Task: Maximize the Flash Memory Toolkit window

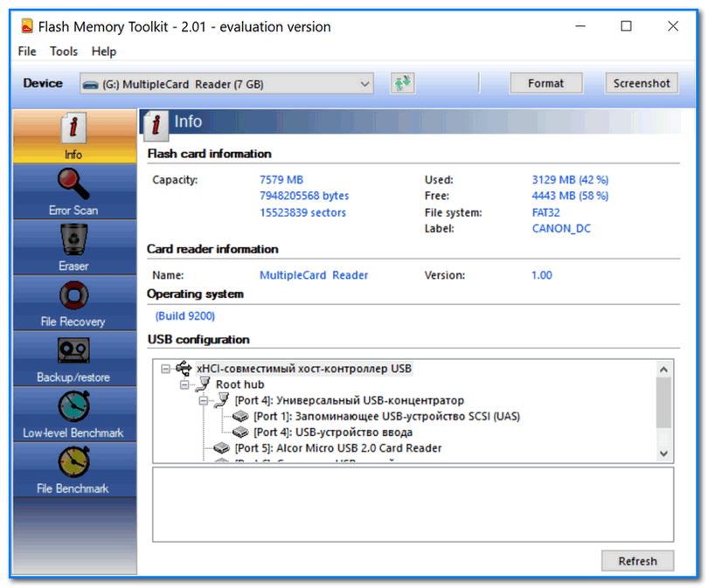Action: (626, 26)
